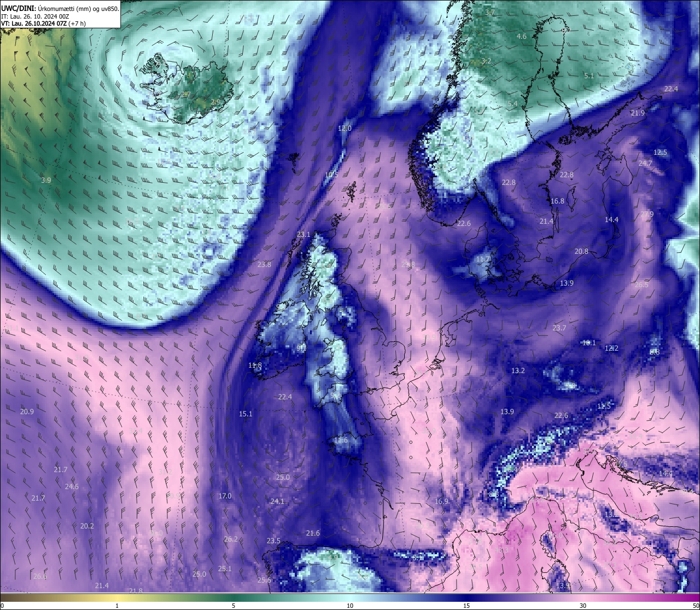
Task: Click the 23.5 map value
Action: point(273,541)
